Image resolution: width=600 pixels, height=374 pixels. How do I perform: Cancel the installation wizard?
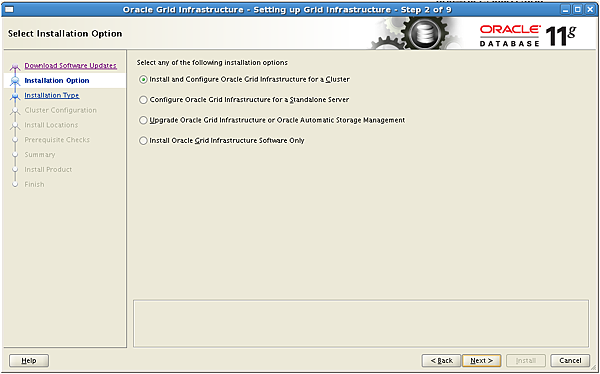(570, 361)
